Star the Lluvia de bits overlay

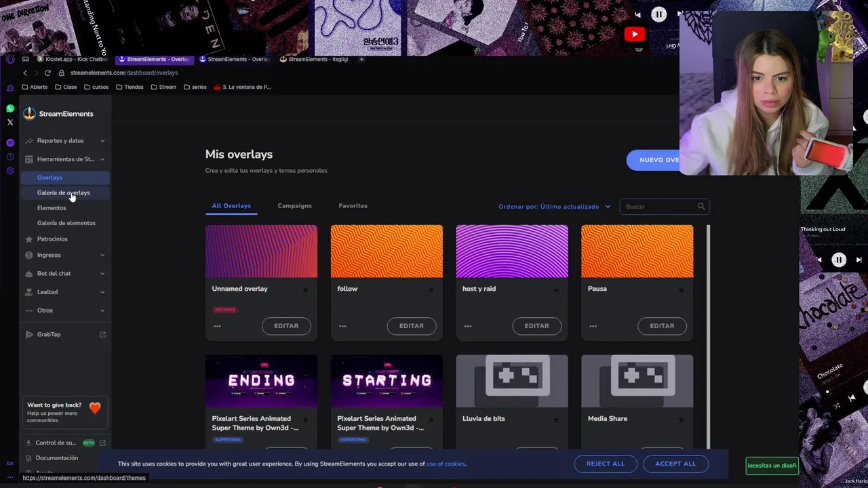pyautogui.click(x=556, y=420)
